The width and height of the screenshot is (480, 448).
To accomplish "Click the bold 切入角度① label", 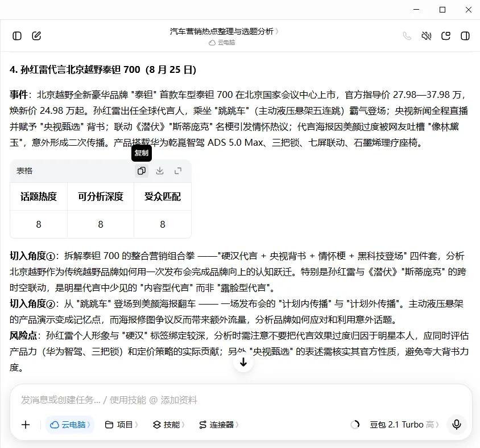I will tap(32, 256).
